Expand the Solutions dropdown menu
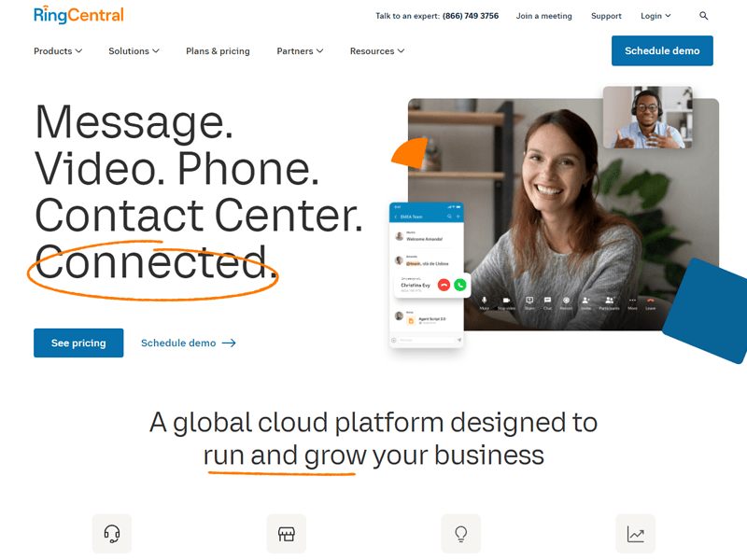Viewport: 747px width, 560px height. pyautogui.click(x=134, y=51)
